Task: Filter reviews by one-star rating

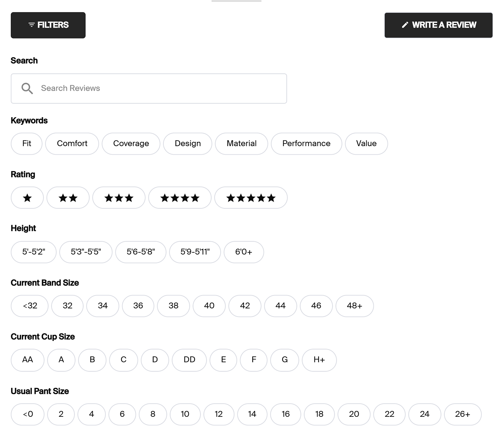Action: point(27,198)
